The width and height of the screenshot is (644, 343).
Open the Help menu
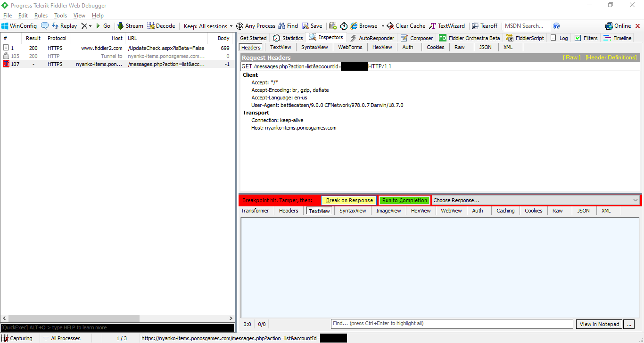click(98, 16)
